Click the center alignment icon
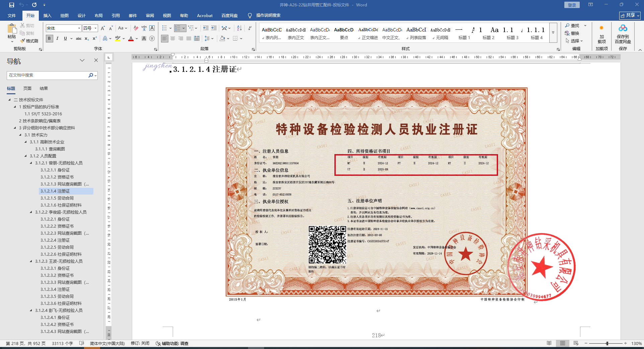 [x=173, y=38]
